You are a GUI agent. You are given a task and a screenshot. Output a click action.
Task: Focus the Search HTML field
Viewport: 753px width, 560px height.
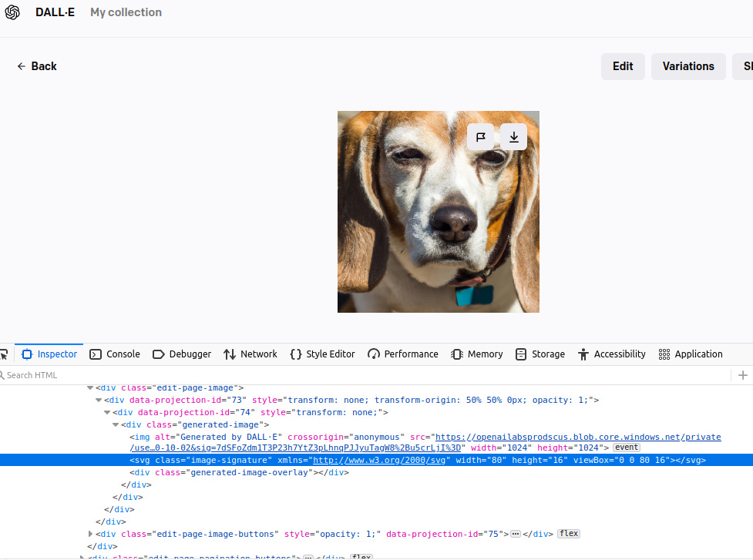point(365,375)
